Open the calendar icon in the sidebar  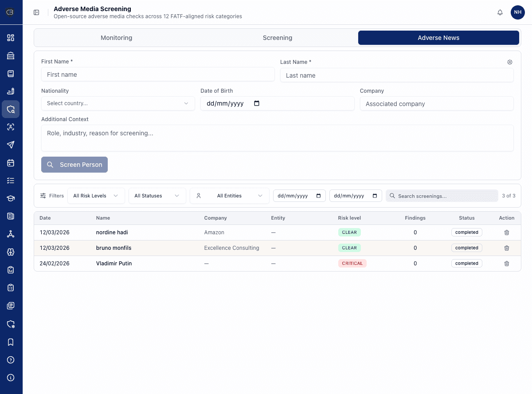click(11, 163)
